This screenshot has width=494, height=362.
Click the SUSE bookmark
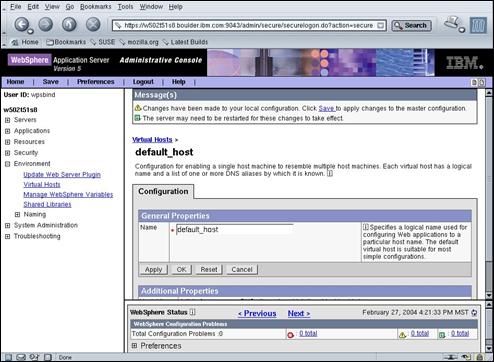pyautogui.click(x=103, y=42)
